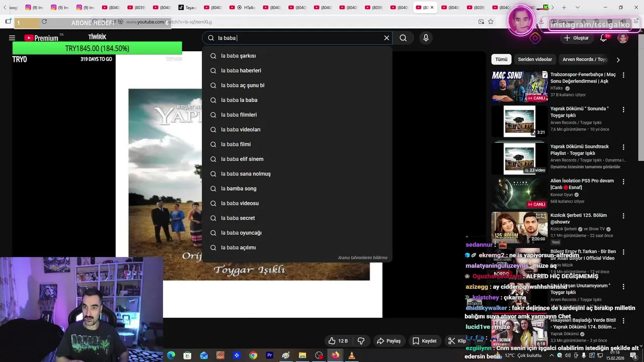Image resolution: width=644 pixels, height=362 pixels.
Task: Open Alien Isolation live stream thumbnail
Action: 519,193
